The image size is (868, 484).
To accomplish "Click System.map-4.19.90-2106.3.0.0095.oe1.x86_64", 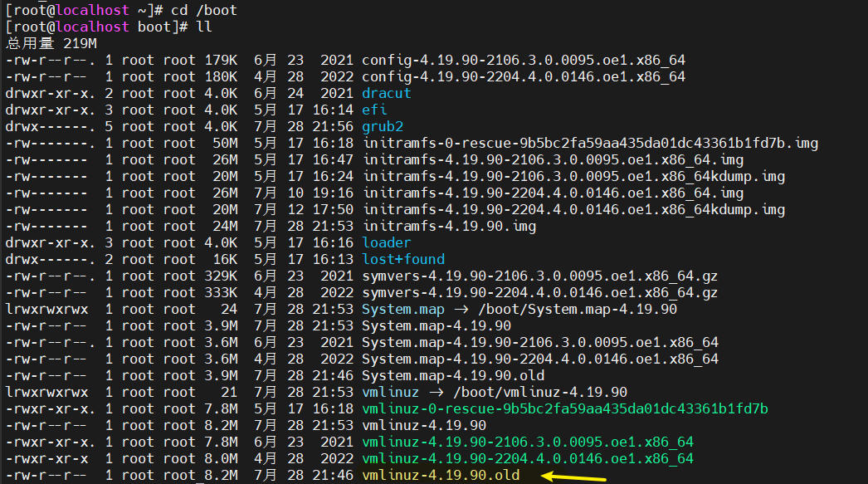I will pos(540,343).
